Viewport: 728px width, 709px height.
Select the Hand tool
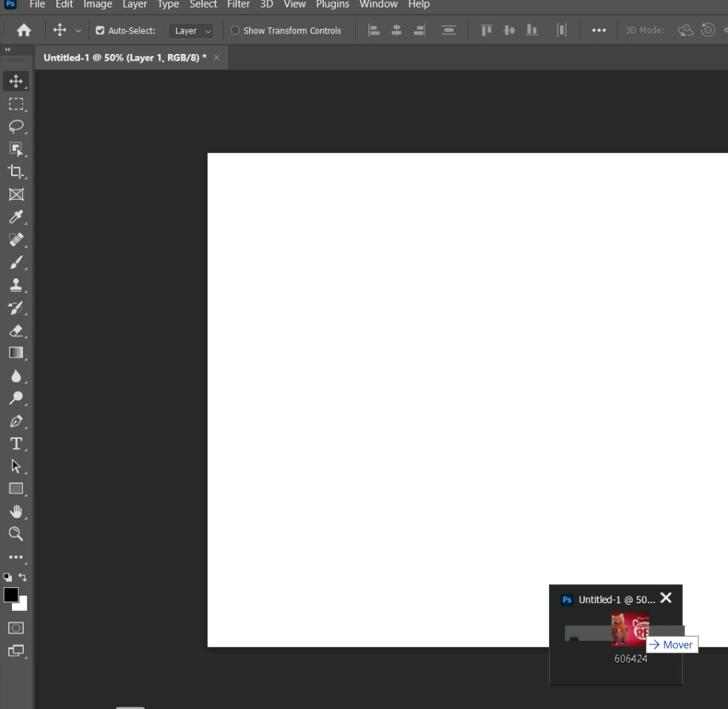click(16, 511)
